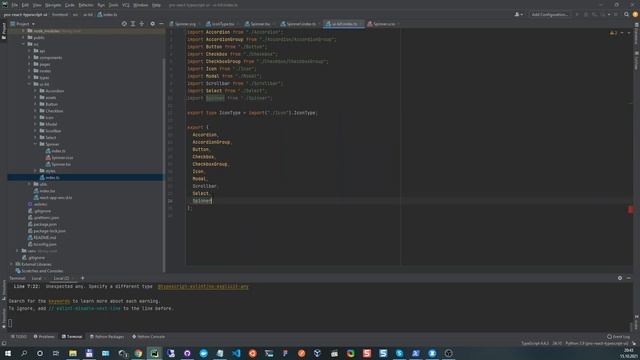Switch to the IconType.tsx editor tab
The width and height of the screenshot is (640, 360).
tap(220, 24)
